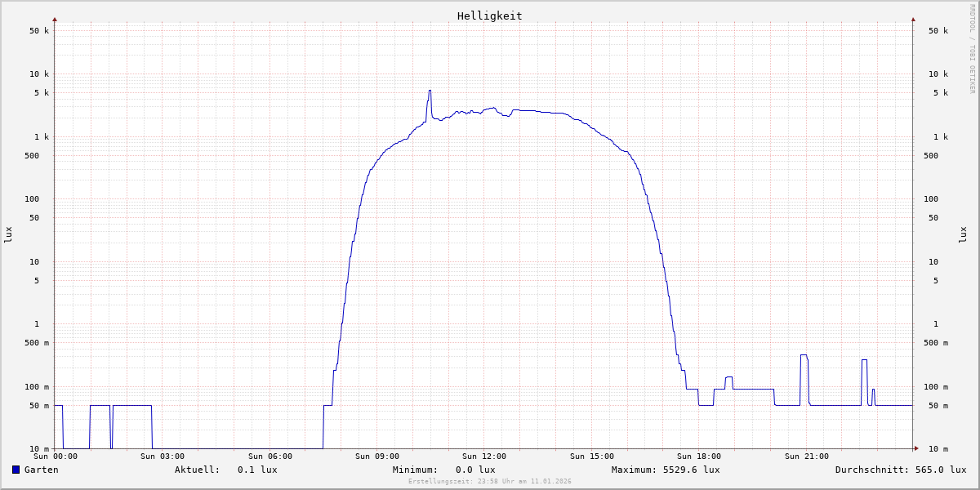Image resolution: width=980 pixels, height=490 pixels.
Task: Click the red arrow at x-axis end
Action: 916,448
